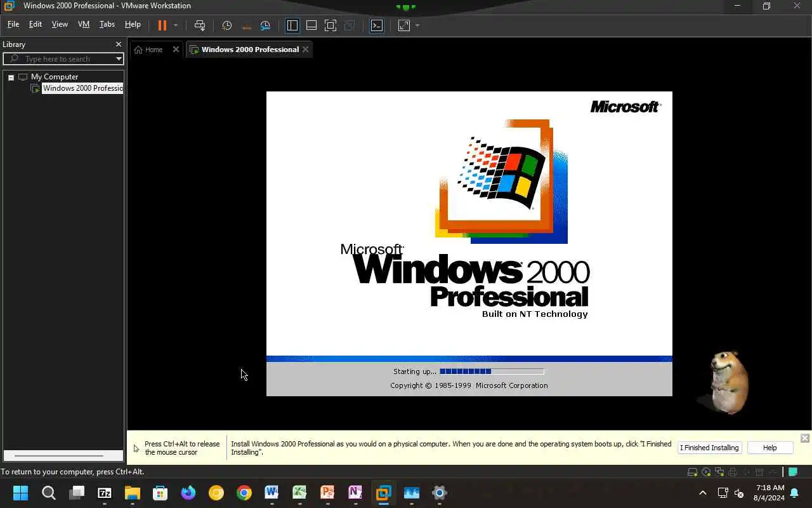Open Settings gear on the taskbar

(x=440, y=493)
